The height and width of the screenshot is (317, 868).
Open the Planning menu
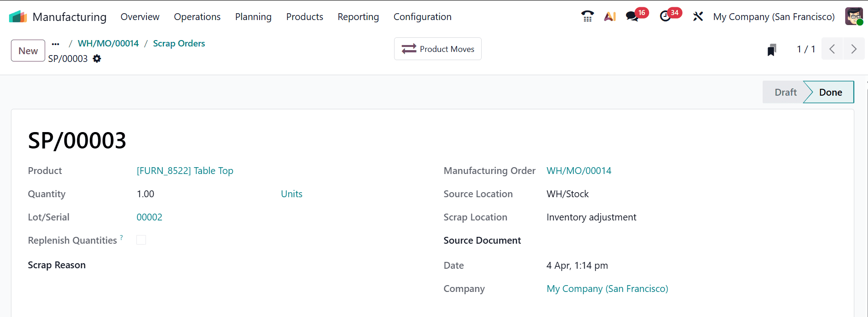[253, 17]
